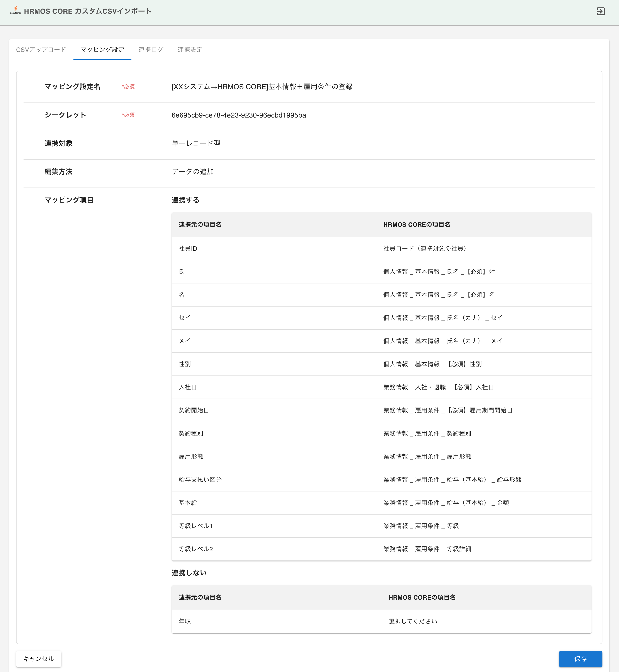Viewport: 619px width, 672px height.
Task: Switch to the CSVアップロード tab
Action: 41,49
